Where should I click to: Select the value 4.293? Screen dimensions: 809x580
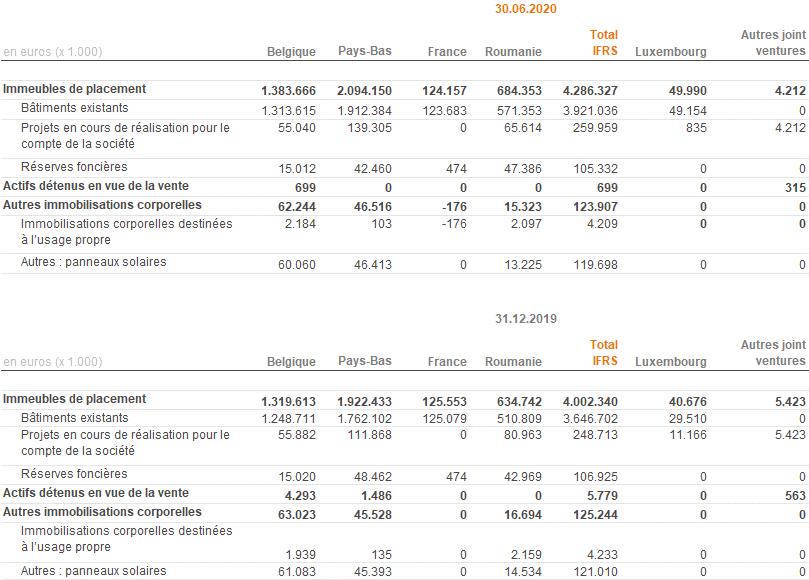(x=300, y=496)
